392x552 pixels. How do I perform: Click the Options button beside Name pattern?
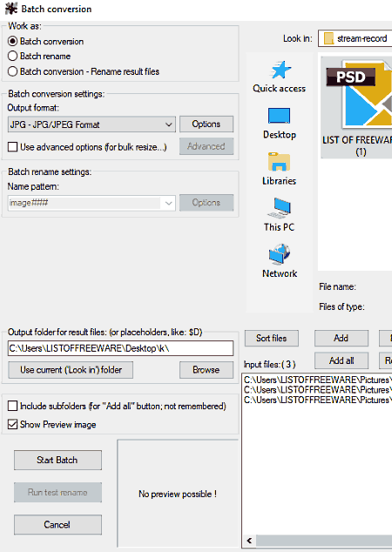(x=206, y=202)
